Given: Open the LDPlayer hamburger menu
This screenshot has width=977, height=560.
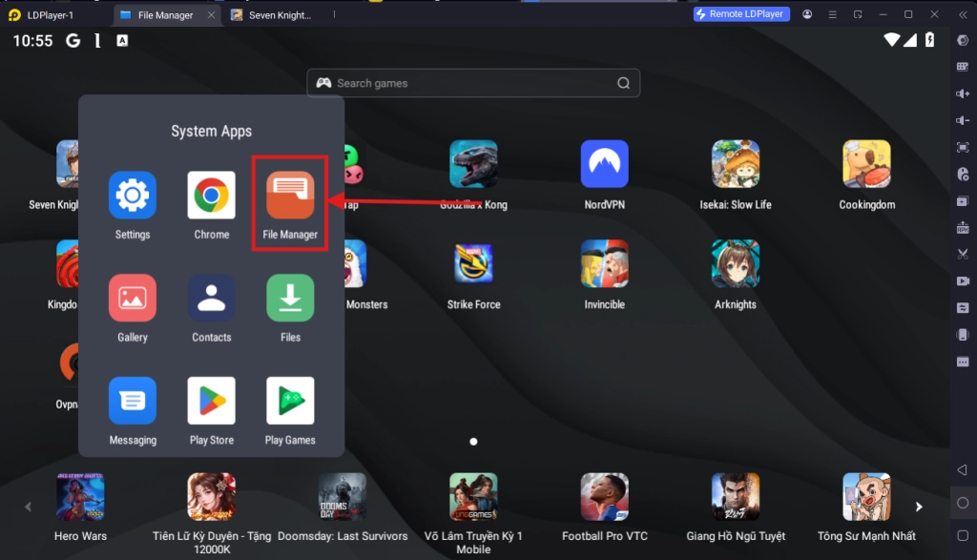Looking at the screenshot, I should pos(832,14).
